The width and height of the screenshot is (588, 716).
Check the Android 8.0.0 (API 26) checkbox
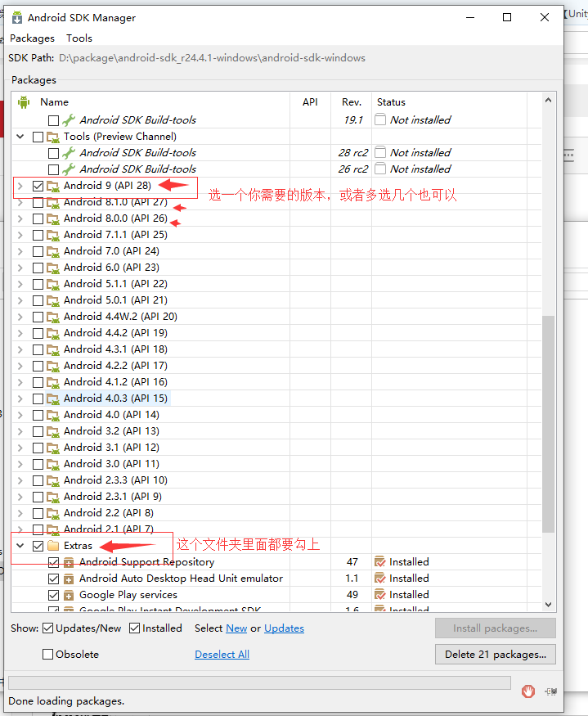click(x=38, y=218)
